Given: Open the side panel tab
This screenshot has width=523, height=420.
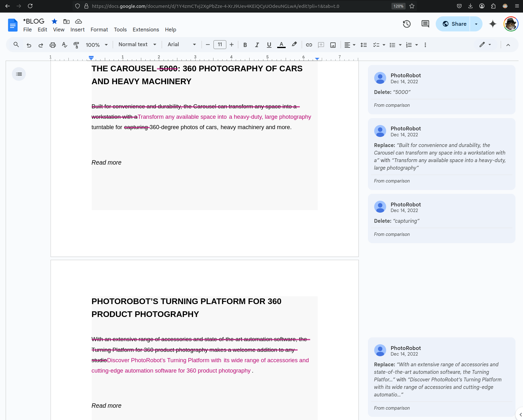Looking at the screenshot, I should pos(520,415).
